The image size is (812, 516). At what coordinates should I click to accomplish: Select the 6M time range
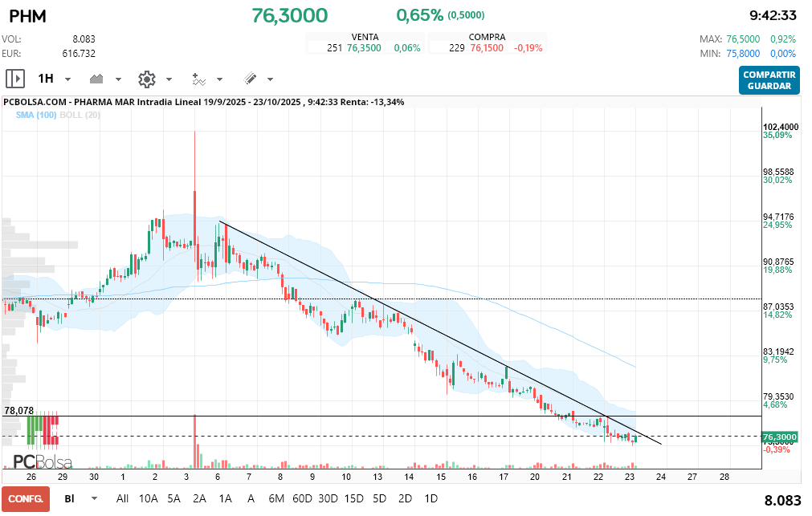(x=276, y=499)
